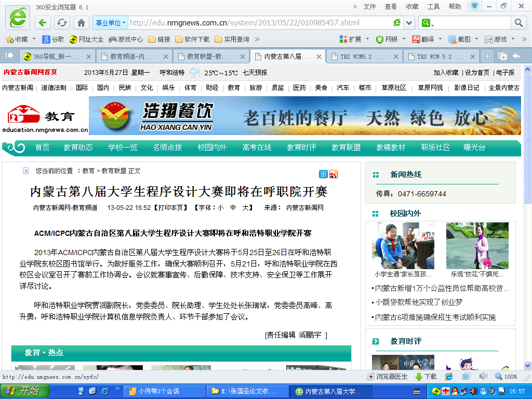
Task: Click the 打印本页 print link
Action: pos(172,208)
